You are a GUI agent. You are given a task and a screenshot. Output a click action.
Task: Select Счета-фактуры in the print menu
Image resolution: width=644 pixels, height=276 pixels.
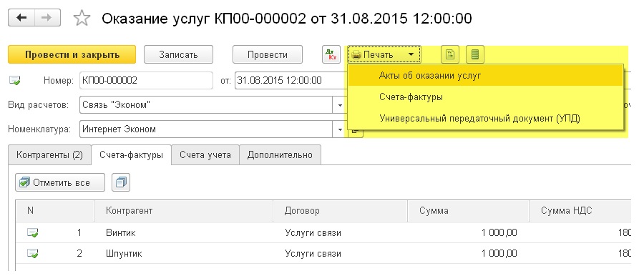click(x=485, y=97)
